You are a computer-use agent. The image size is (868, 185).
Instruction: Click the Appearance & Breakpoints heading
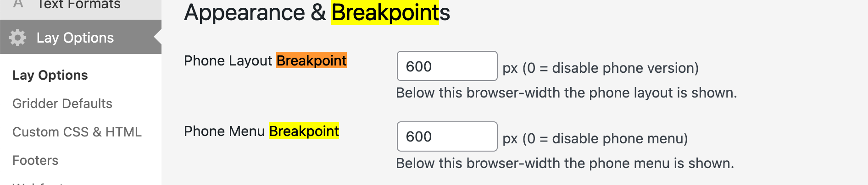click(x=317, y=12)
